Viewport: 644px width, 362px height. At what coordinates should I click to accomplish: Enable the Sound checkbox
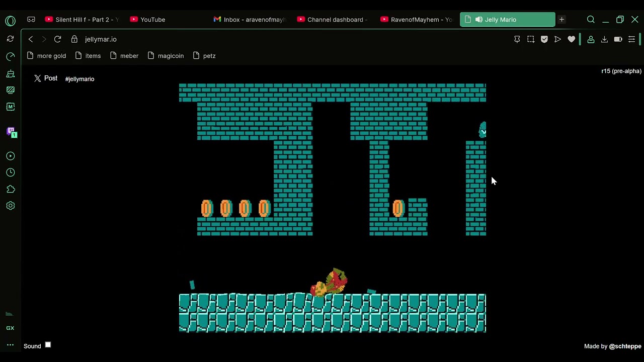(48, 345)
